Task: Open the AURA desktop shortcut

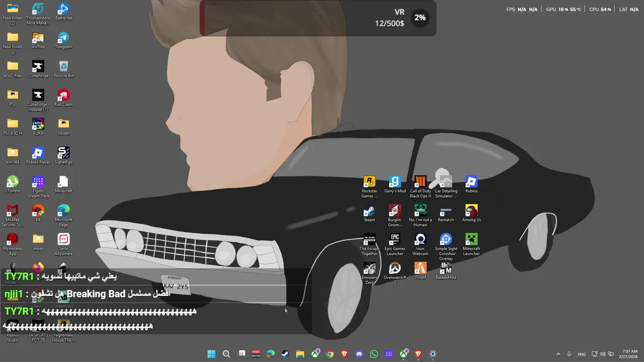Action: pyautogui.click(x=38, y=127)
